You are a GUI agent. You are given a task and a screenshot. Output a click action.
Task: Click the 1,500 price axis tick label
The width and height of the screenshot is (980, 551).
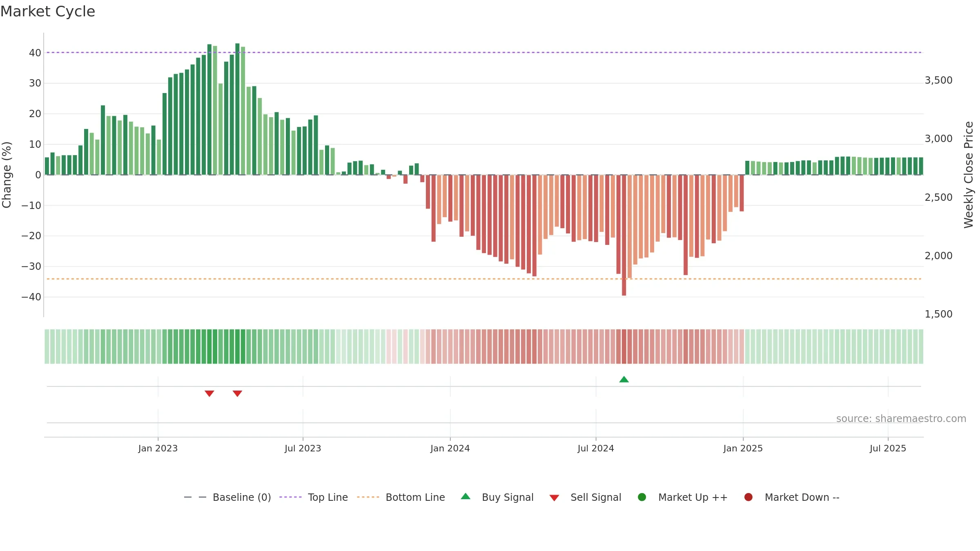tap(938, 314)
